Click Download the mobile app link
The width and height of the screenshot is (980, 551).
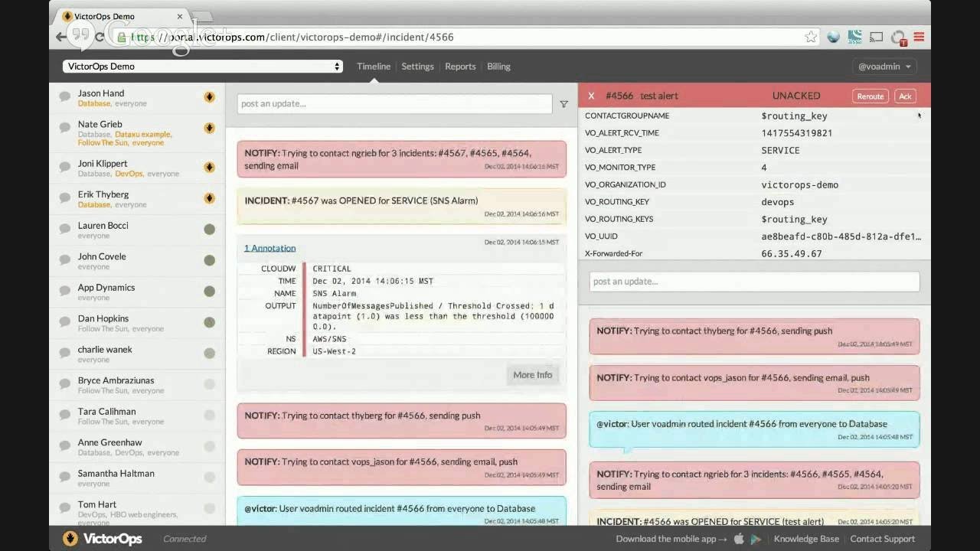(x=671, y=539)
